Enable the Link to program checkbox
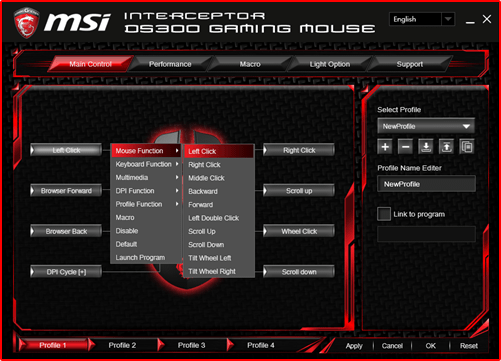 [x=384, y=214]
